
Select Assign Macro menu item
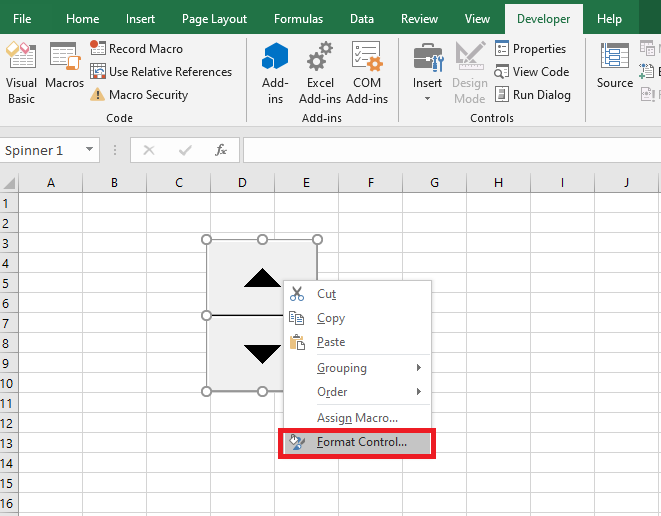point(357,418)
